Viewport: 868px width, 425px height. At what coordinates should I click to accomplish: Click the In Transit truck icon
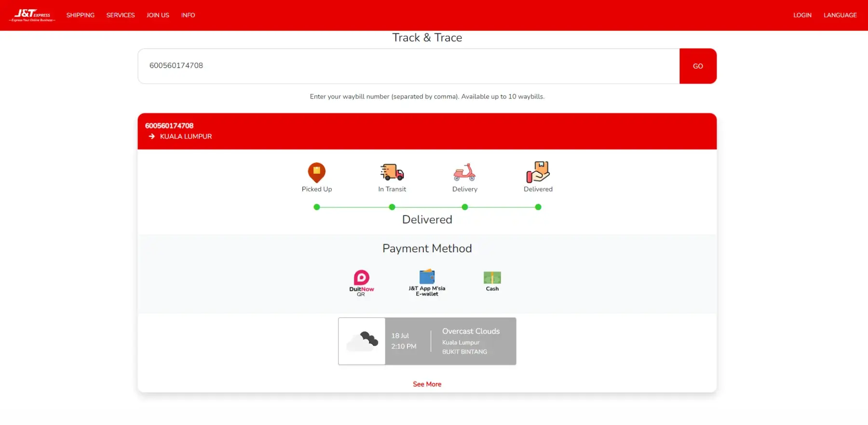tap(392, 172)
